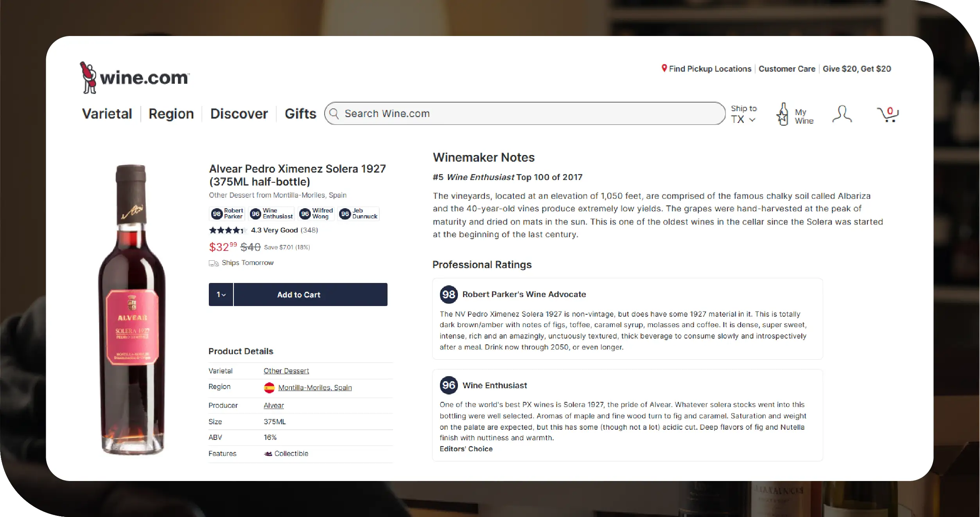Open the quantity selector dropdown
Viewport: 980px width, 517px height.
click(x=221, y=294)
